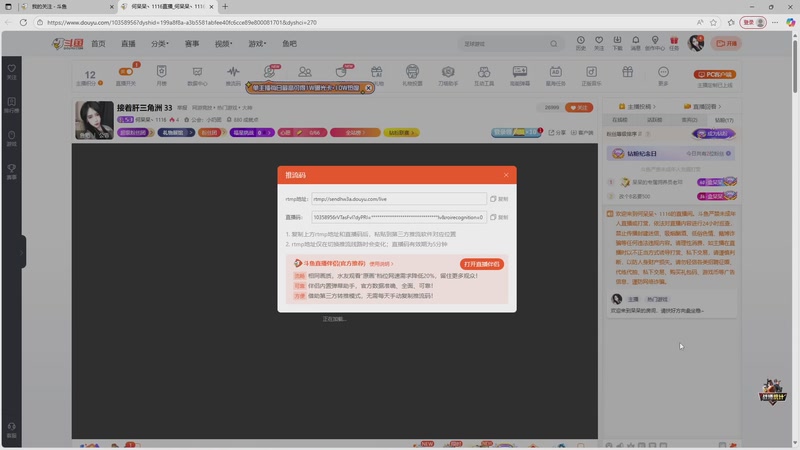Image resolution: width=800 pixels, height=450 pixels.
Task: Go to 鱼吧 in top navigation
Action: (x=289, y=44)
